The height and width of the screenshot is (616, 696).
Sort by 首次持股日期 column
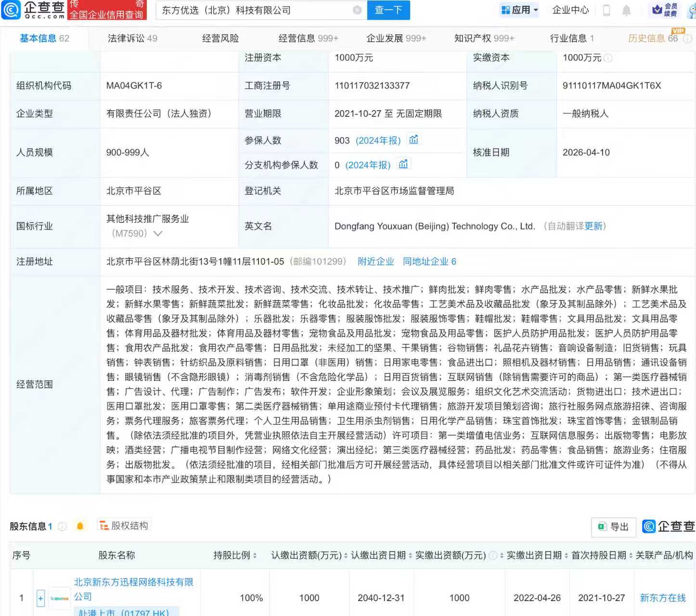(x=631, y=556)
